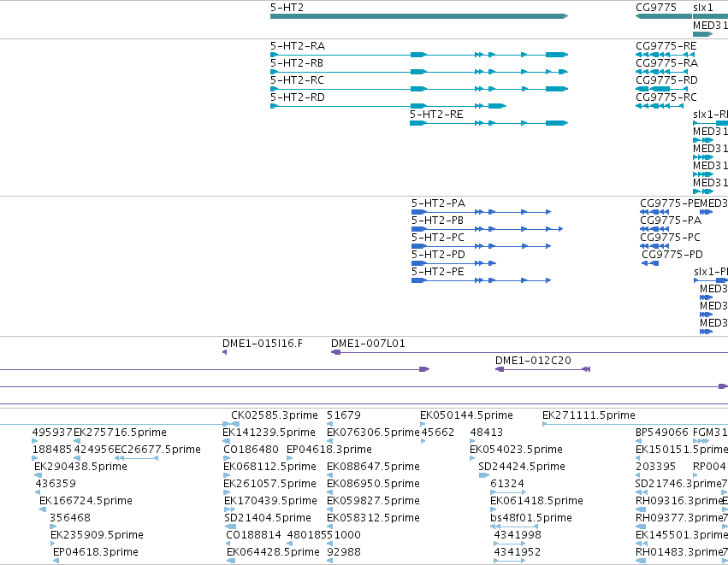Screen dimensions: 728x565
Task: Select transcript label 5-HT2-RA
Action: pos(298,46)
